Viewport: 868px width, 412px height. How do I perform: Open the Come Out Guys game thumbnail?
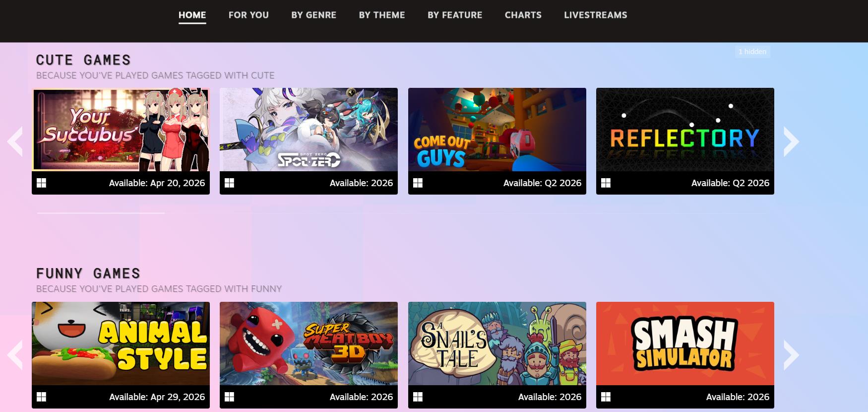[x=497, y=130]
